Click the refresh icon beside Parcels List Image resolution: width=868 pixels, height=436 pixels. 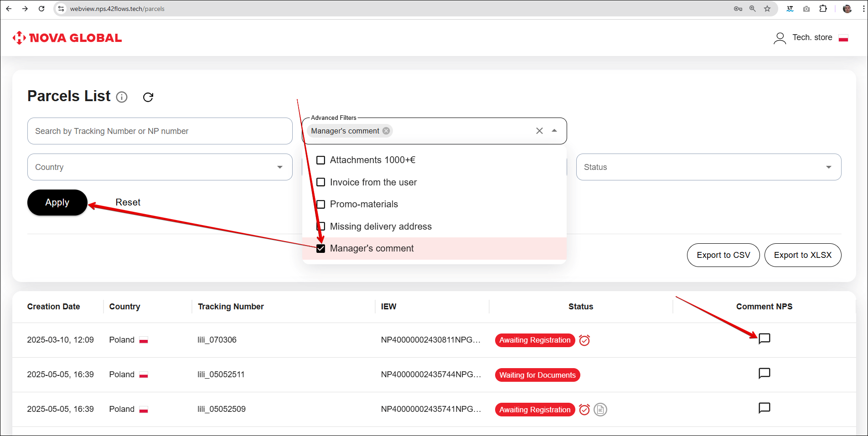pos(148,97)
